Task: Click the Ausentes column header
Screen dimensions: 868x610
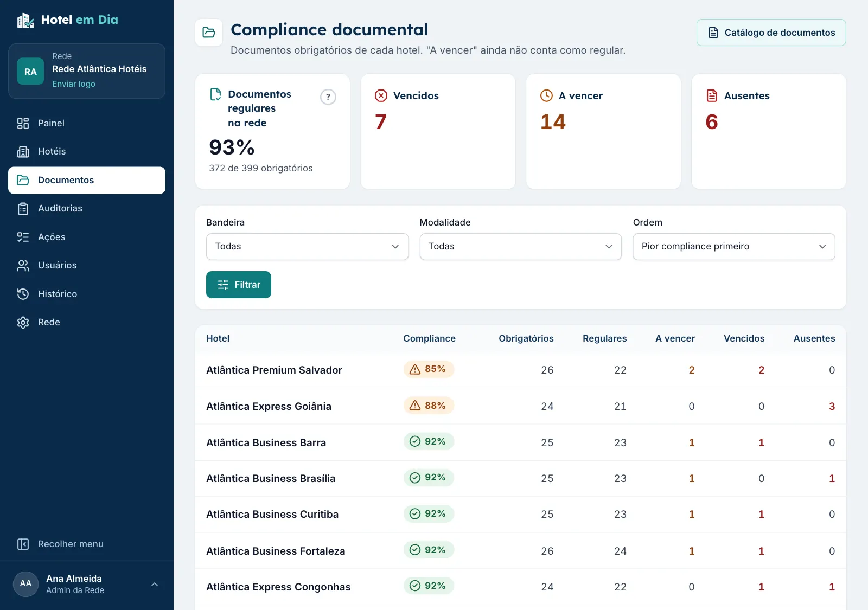Action: click(814, 338)
